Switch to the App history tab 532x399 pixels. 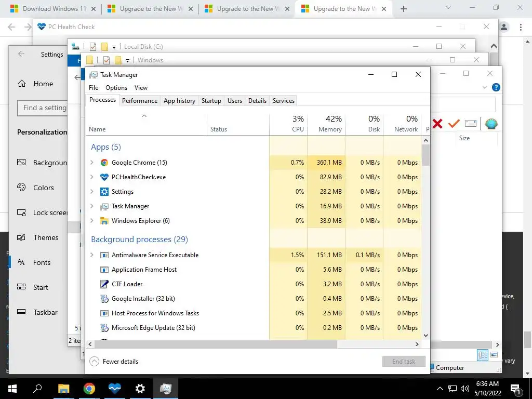[179, 101]
